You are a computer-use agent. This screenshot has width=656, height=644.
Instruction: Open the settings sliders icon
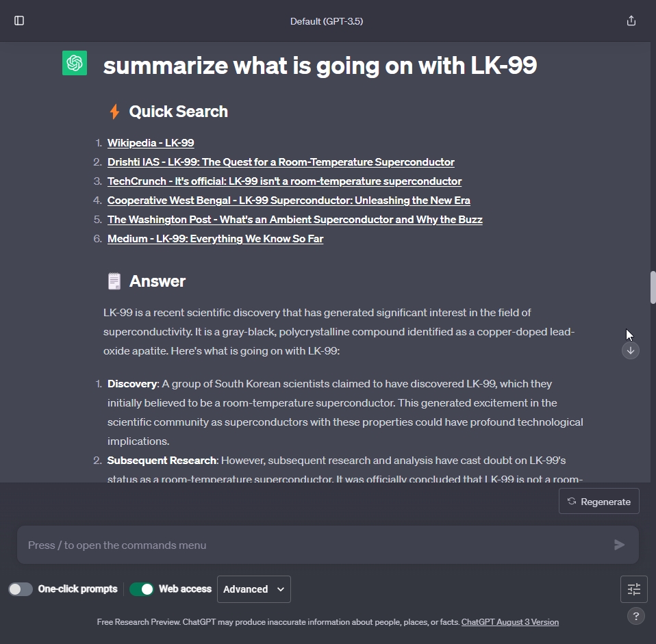click(634, 589)
